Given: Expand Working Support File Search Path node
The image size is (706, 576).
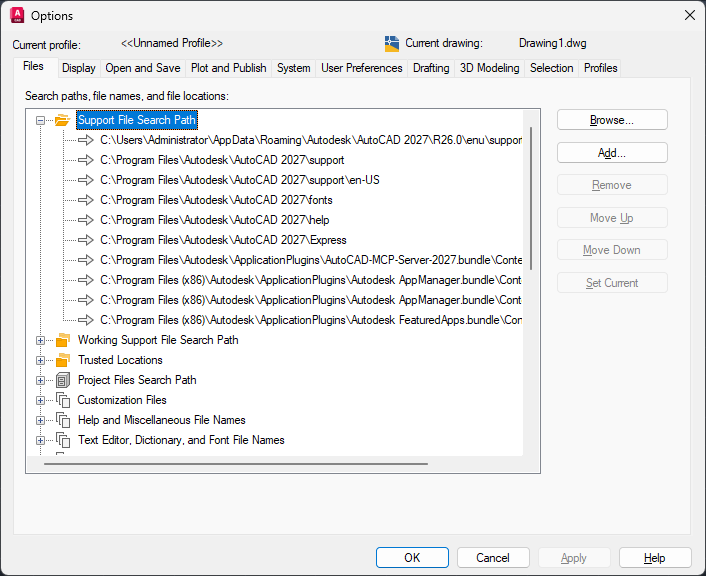Looking at the screenshot, I should click(x=41, y=340).
